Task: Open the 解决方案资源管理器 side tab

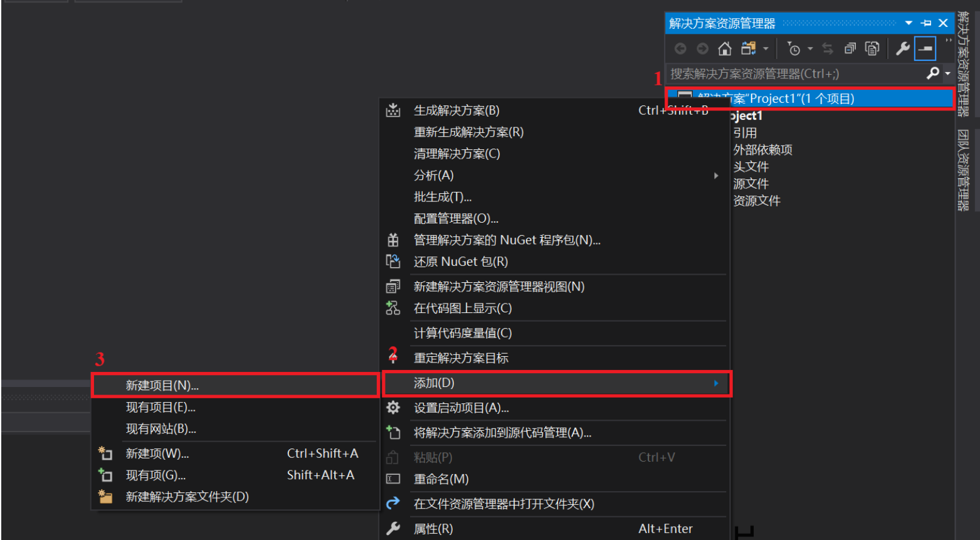Action: tap(963, 64)
